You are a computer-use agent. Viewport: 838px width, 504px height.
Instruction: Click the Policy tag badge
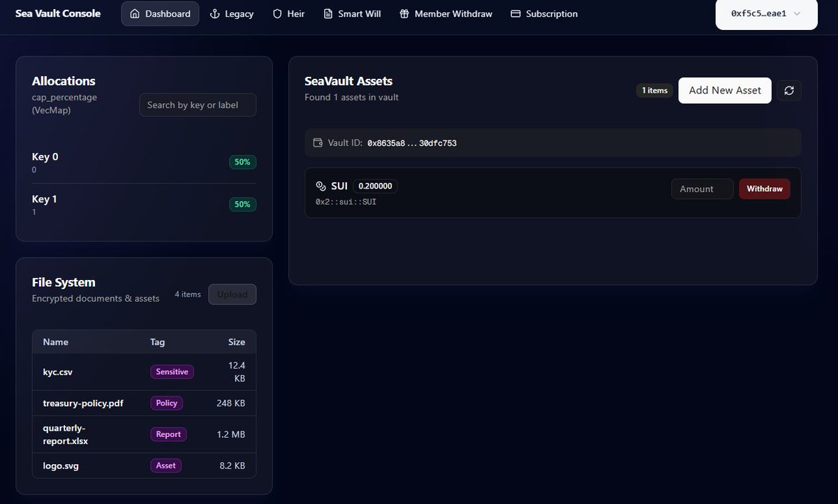(166, 403)
